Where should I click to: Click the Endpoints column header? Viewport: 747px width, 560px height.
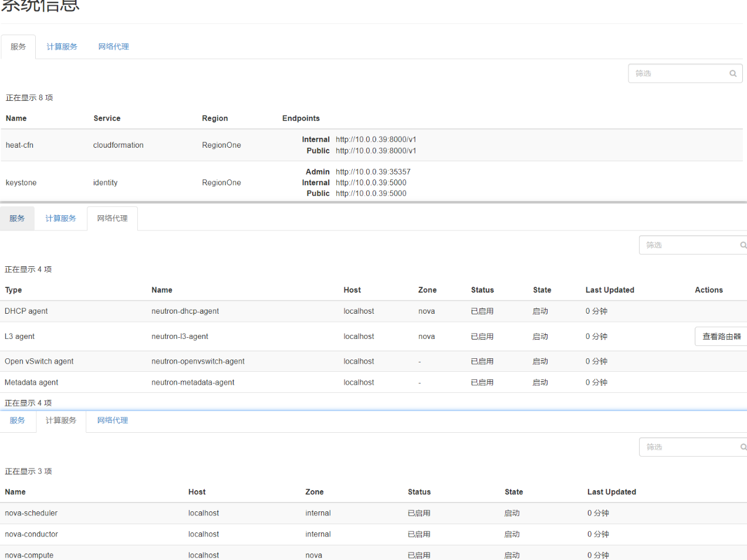[x=300, y=118]
